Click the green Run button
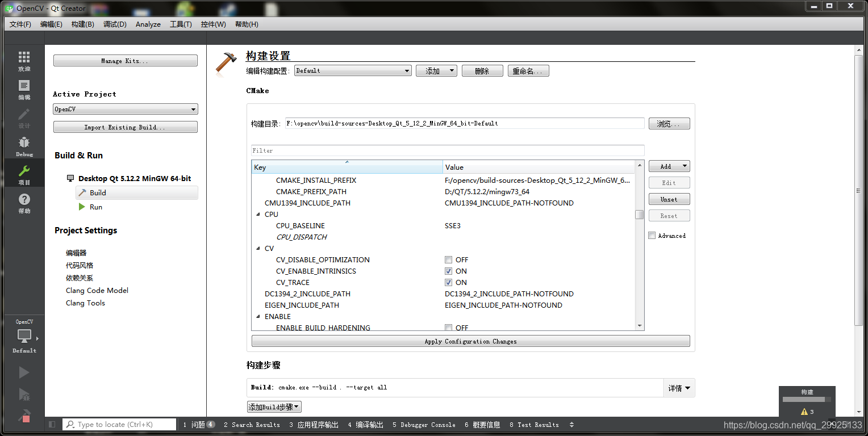 (24, 372)
